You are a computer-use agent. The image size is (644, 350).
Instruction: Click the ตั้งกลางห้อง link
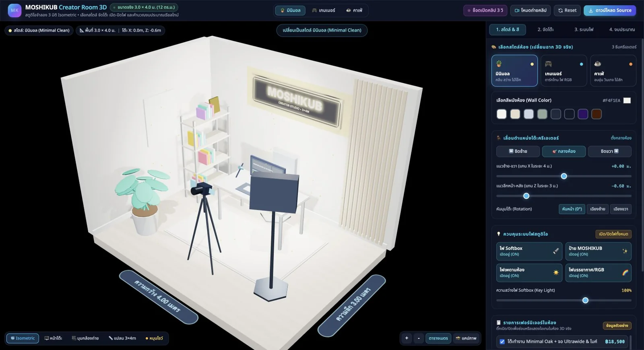click(x=621, y=138)
